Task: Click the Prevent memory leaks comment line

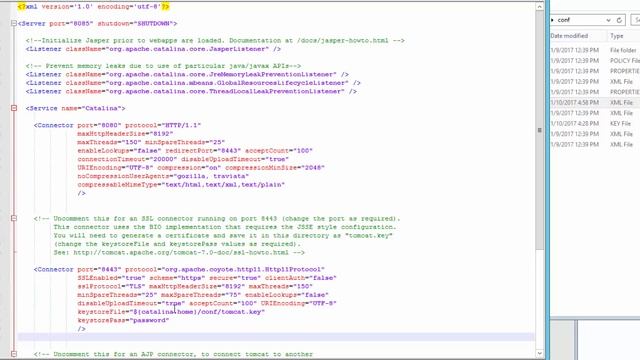Action: click(163, 66)
